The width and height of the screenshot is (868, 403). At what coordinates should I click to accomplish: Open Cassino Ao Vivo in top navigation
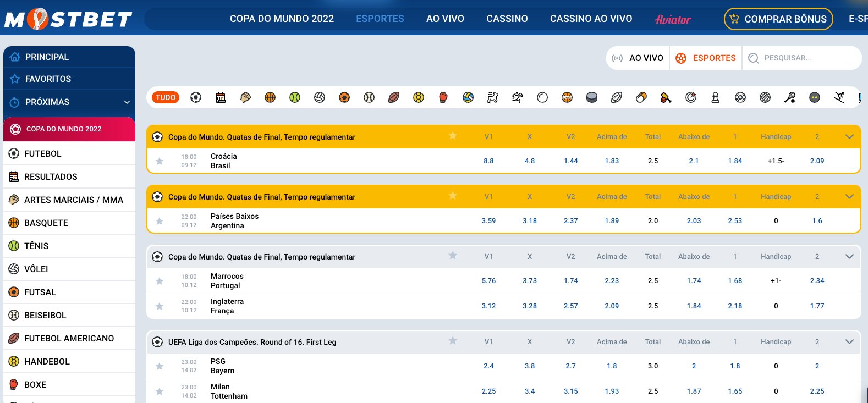coord(591,19)
